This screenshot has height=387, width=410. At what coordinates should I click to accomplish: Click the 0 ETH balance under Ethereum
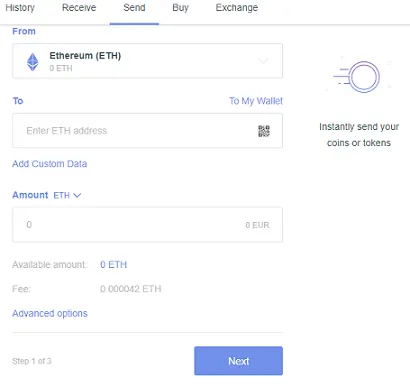pyautogui.click(x=61, y=68)
